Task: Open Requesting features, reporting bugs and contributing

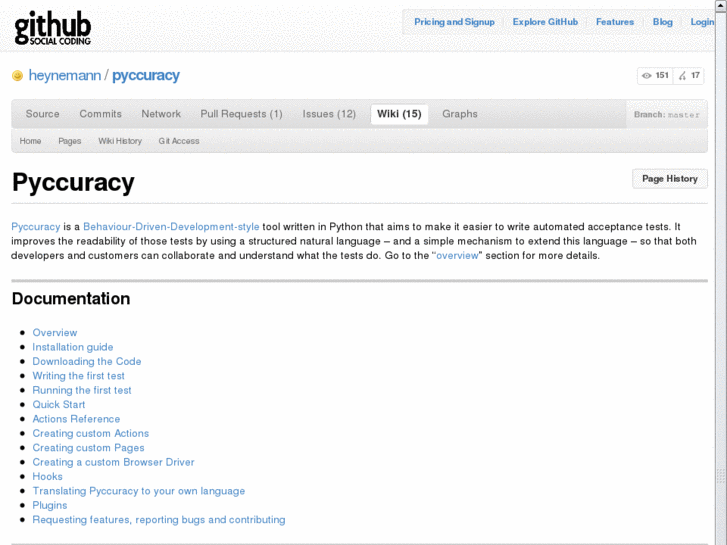Action: tap(159, 519)
